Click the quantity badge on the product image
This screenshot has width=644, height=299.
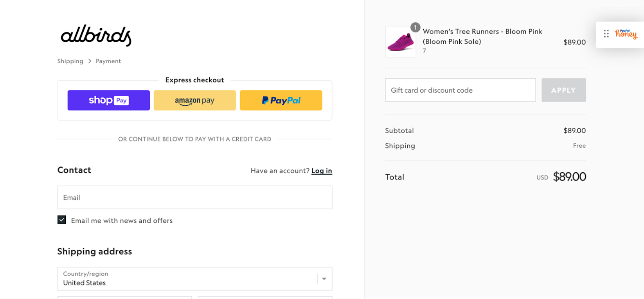point(415,27)
